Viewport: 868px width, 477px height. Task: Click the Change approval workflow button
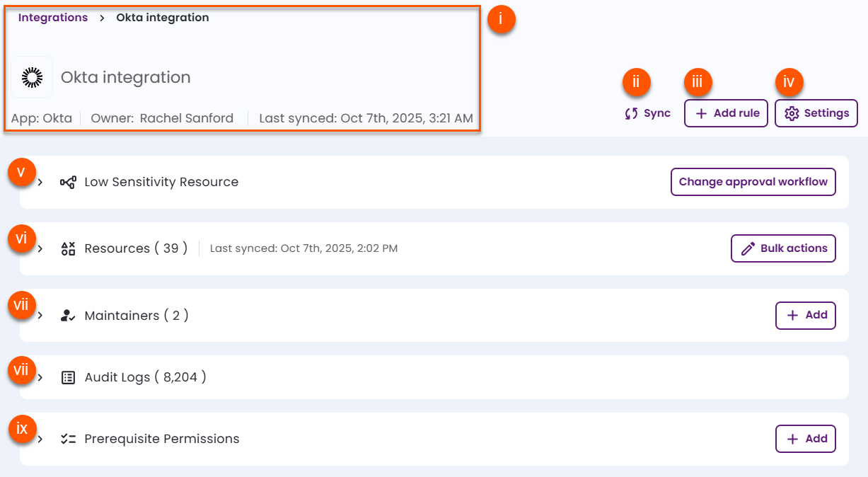[x=753, y=182]
